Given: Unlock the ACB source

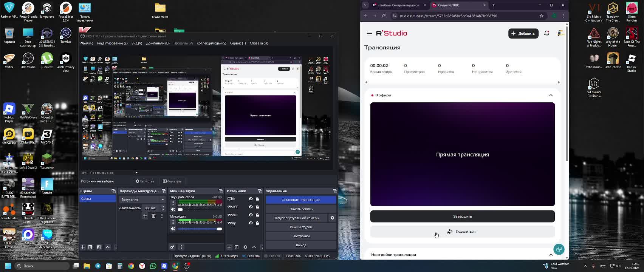Looking at the screenshot, I should 257,207.
